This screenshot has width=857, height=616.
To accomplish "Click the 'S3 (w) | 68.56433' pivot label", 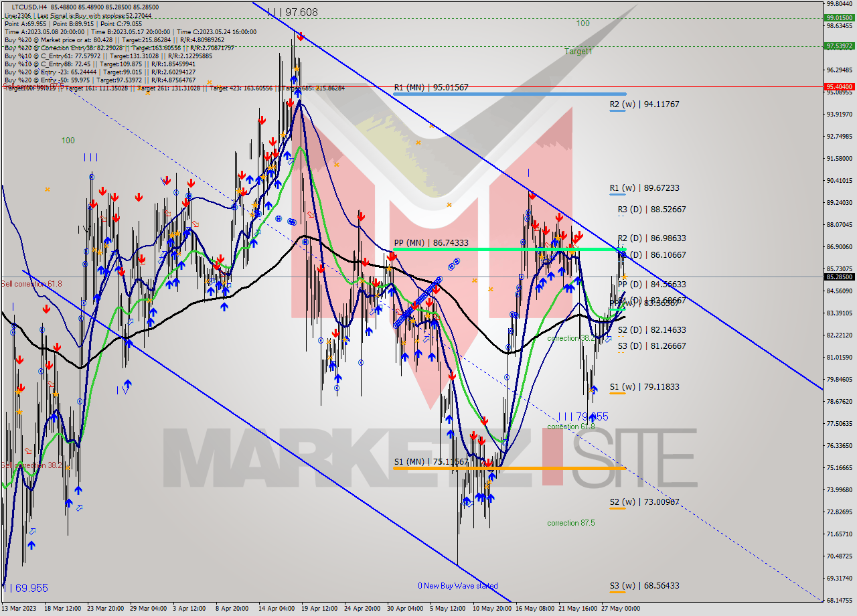I will tap(644, 585).
